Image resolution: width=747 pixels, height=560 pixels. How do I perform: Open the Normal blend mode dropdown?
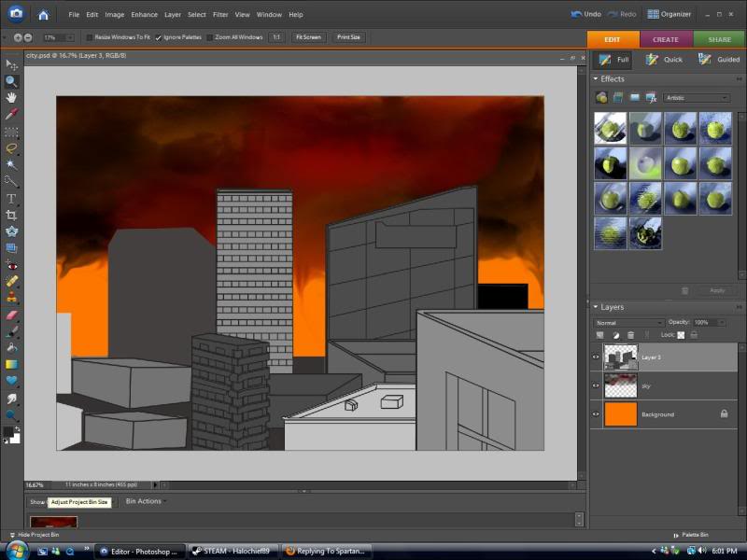[628, 323]
